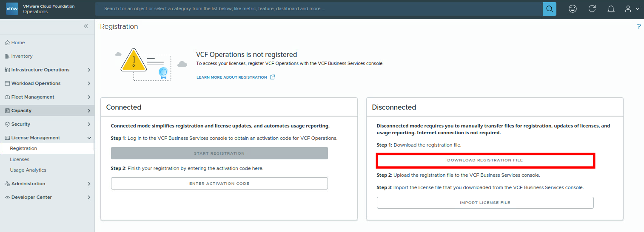The image size is (644, 232).
Task: Collapse the License Management chevron
Action: pyautogui.click(x=89, y=138)
